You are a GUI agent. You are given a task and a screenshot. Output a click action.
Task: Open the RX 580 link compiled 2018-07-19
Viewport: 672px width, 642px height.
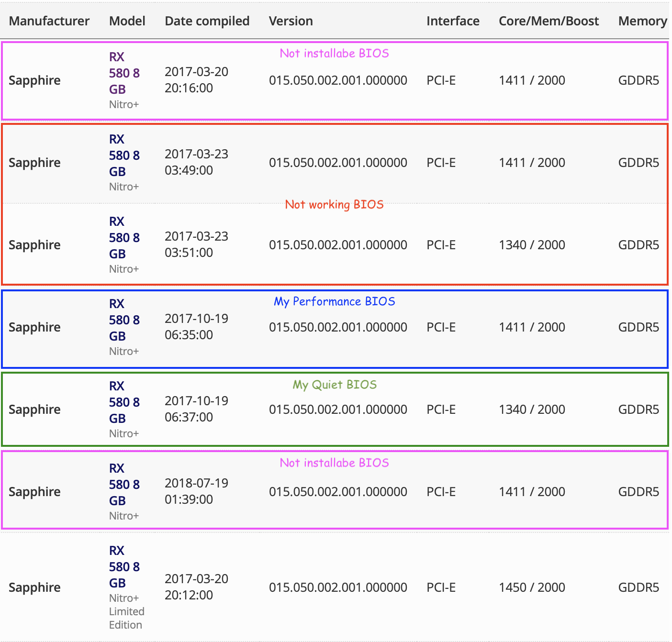124,485
